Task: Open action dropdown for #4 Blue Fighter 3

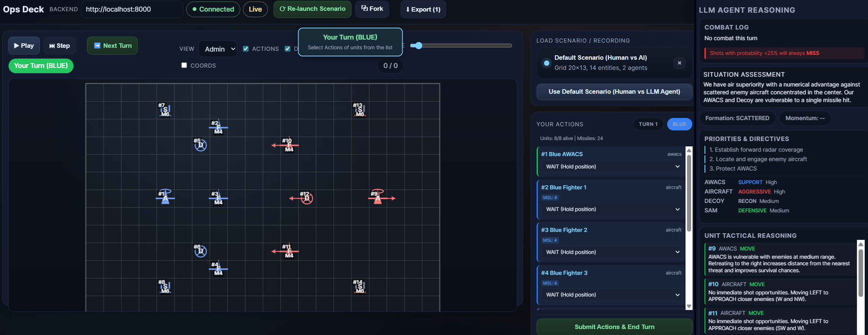Action: click(613, 295)
